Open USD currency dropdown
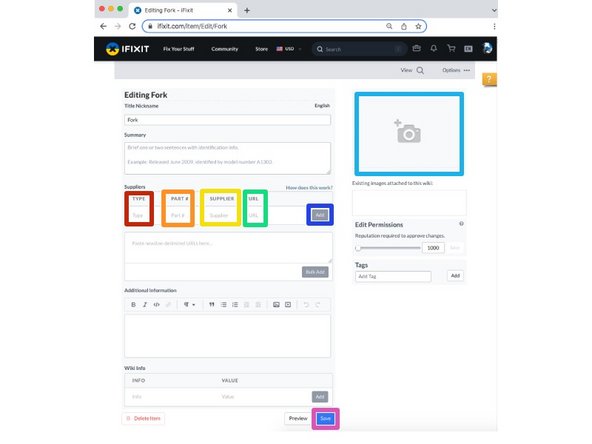 [x=289, y=49]
